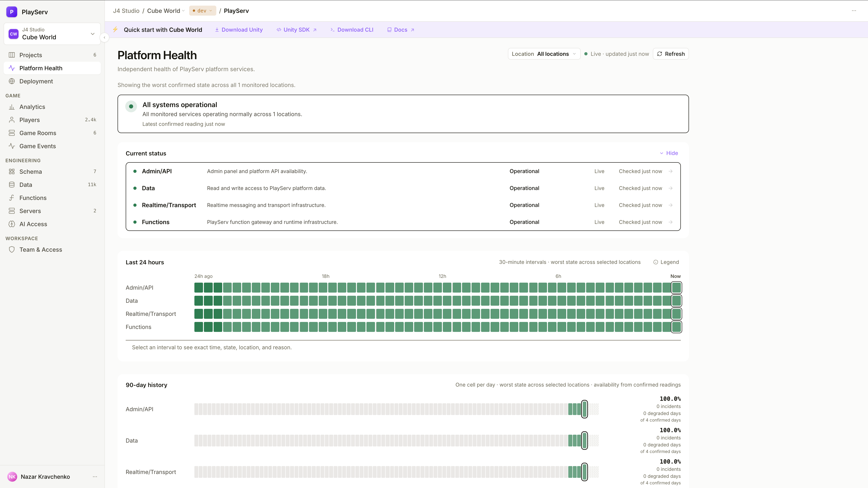Image resolution: width=868 pixels, height=488 pixels.
Task: Open Admin/API status row details arrow
Action: click(670, 171)
